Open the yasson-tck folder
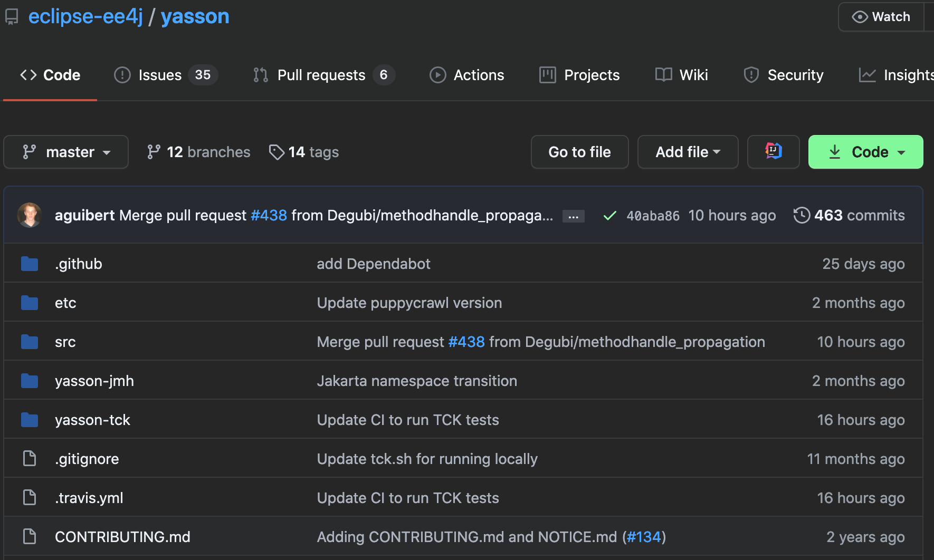The width and height of the screenshot is (934, 560). point(92,420)
